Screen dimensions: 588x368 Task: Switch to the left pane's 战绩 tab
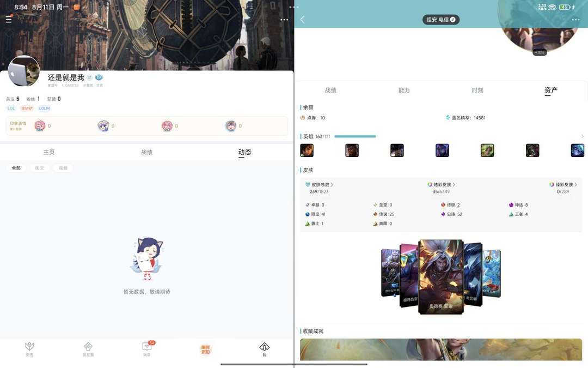pos(146,152)
